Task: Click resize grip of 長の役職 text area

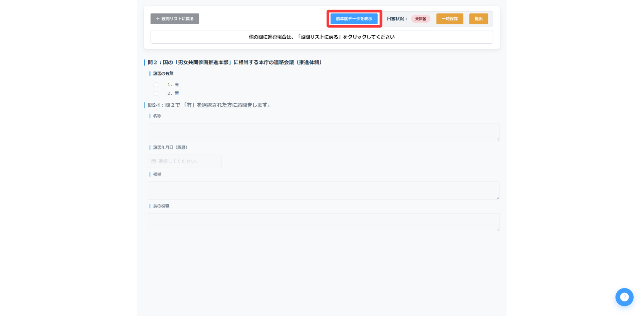Action: (498, 229)
